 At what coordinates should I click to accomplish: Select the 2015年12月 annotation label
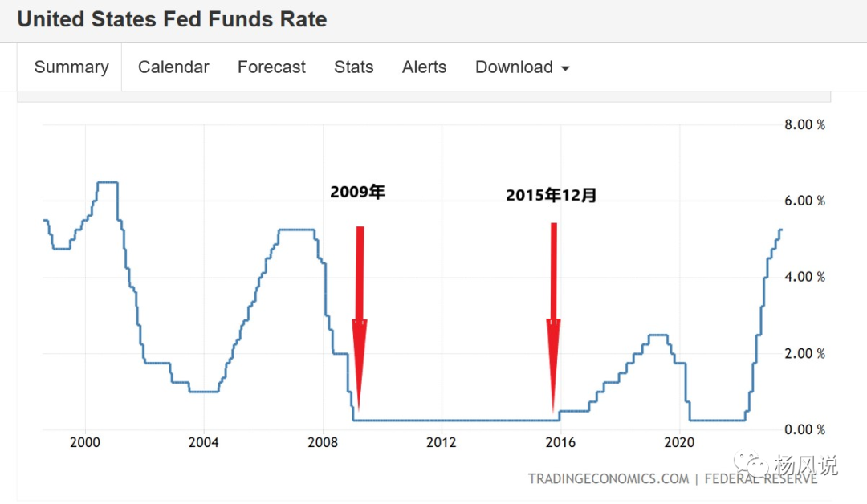pyautogui.click(x=552, y=195)
